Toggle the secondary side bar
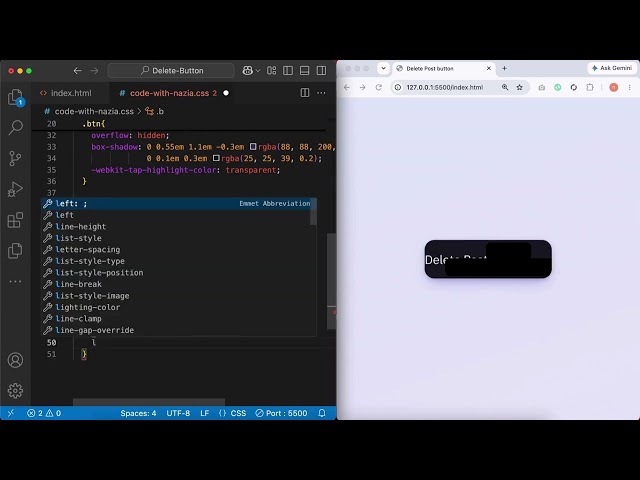 [321, 71]
